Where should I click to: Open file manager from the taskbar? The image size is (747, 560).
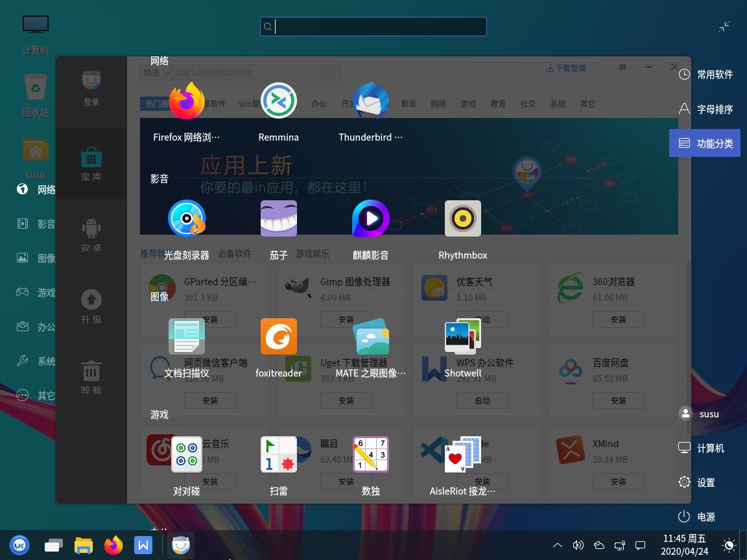click(x=84, y=545)
